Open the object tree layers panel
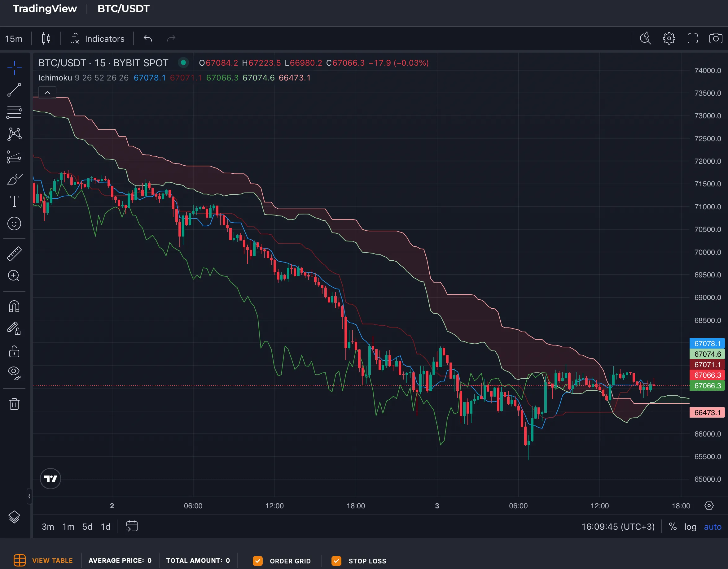Screen dimensions: 728x569 point(14,517)
